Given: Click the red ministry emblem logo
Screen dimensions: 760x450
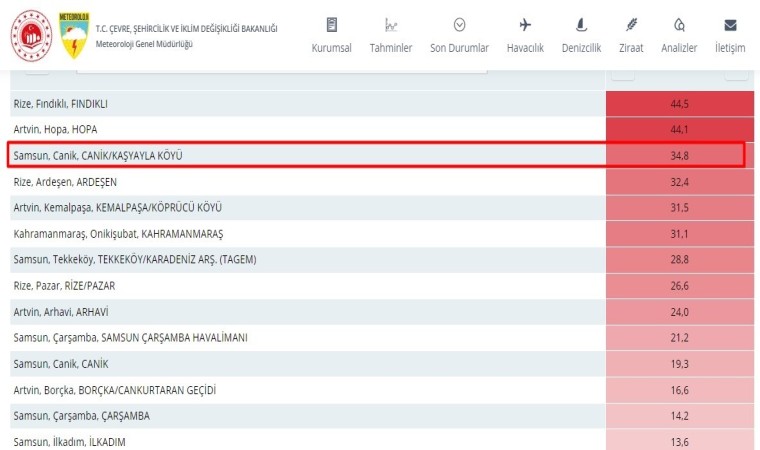Looking at the screenshot, I should (x=31, y=35).
